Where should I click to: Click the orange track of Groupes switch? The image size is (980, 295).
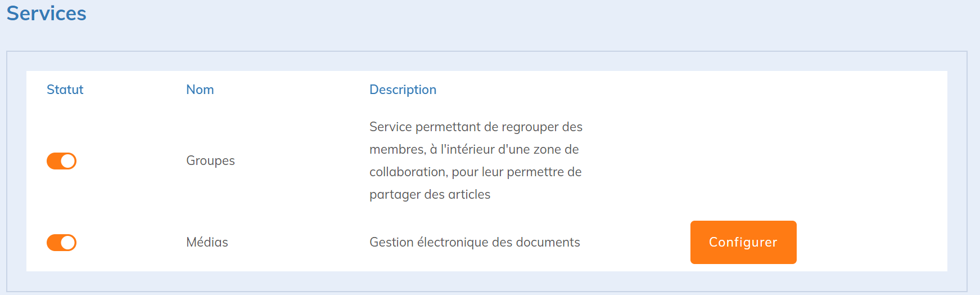tap(53, 161)
